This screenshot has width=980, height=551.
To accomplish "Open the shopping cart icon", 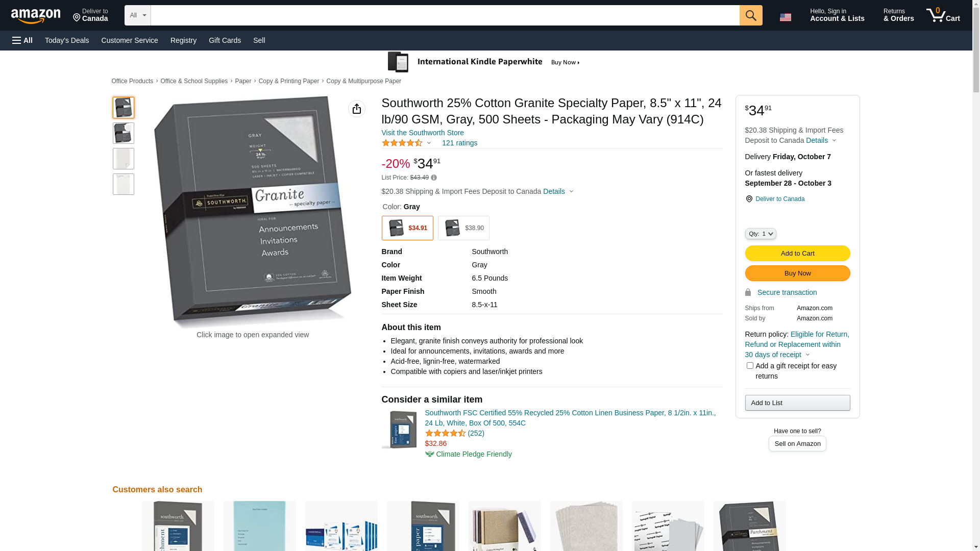I will 942,15.
